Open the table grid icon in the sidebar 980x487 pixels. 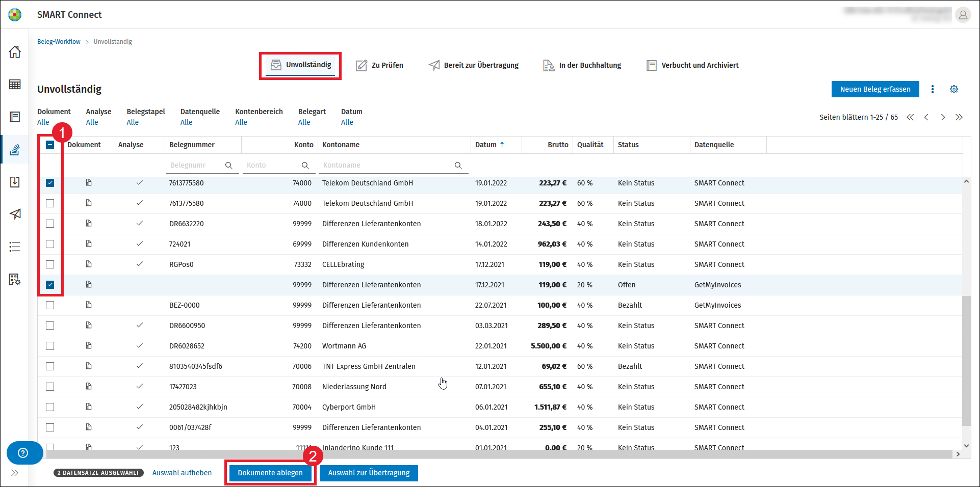pyautogui.click(x=15, y=84)
